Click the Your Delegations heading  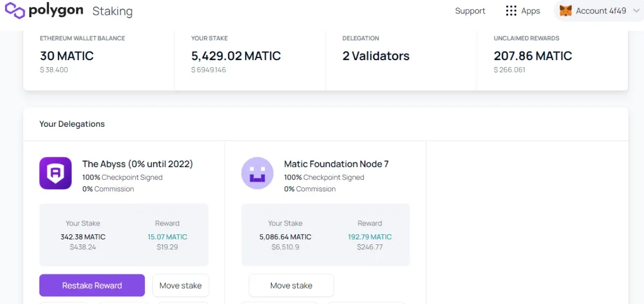coord(72,124)
